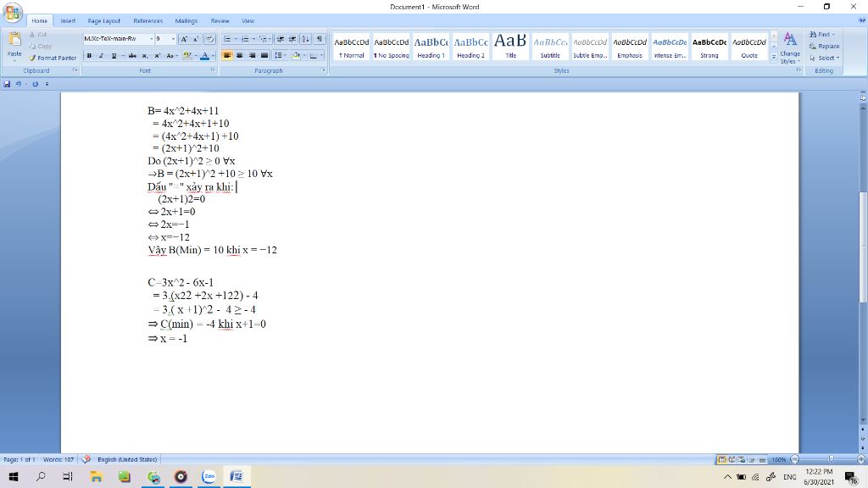Open the font size dropdown
The height and width of the screenshot is (488, 868).
tap(173, 39)
